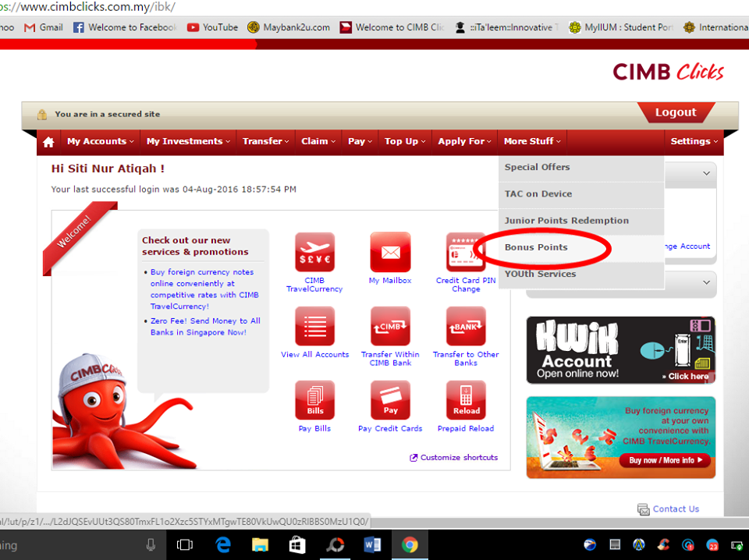The image size is (749, 560).
Task: Open the International bookmark
Action: [x=715, y=27]
